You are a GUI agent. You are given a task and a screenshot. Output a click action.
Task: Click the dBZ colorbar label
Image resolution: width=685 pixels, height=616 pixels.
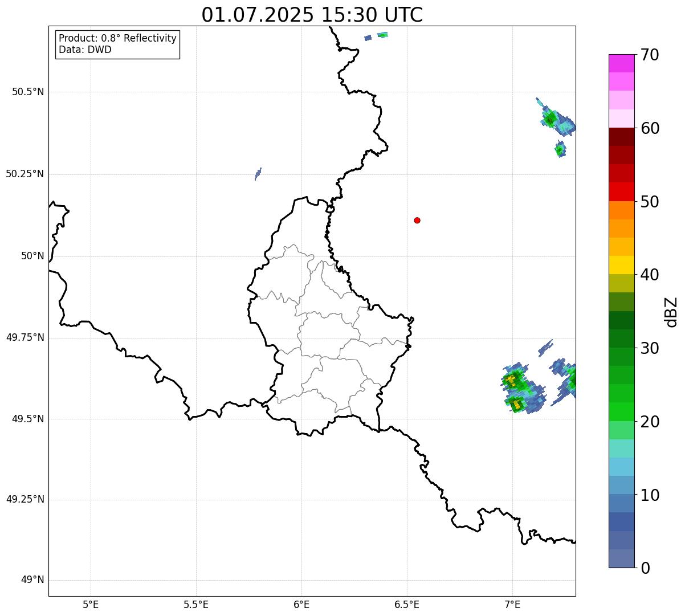(671, 312)
